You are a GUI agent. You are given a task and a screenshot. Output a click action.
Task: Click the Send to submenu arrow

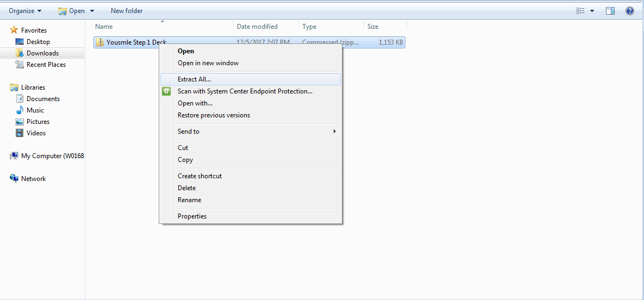(335, 132)
